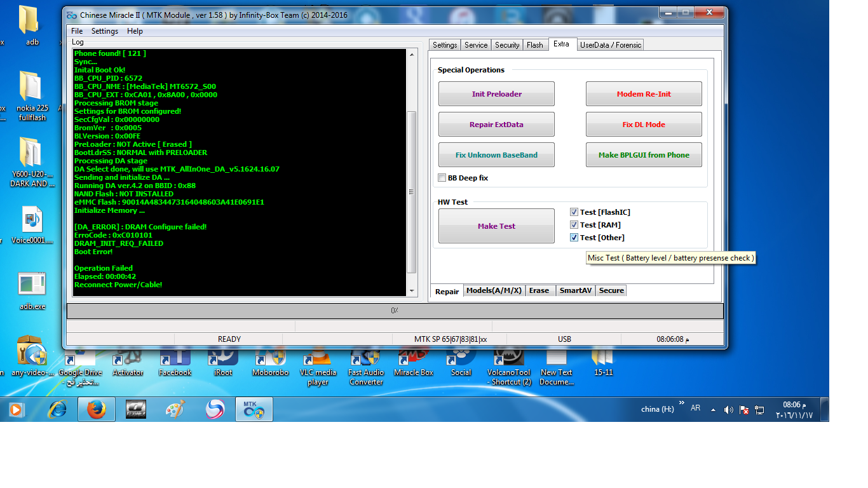Screen dimensions: 868x488
Task: Select the Social desktop shortcut
Action: tap(461, 362)
